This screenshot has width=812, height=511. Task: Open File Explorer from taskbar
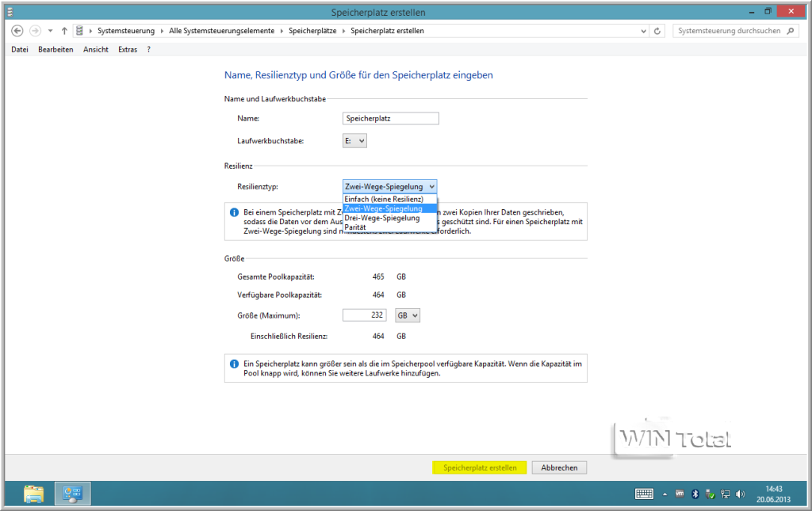[33, 494]
